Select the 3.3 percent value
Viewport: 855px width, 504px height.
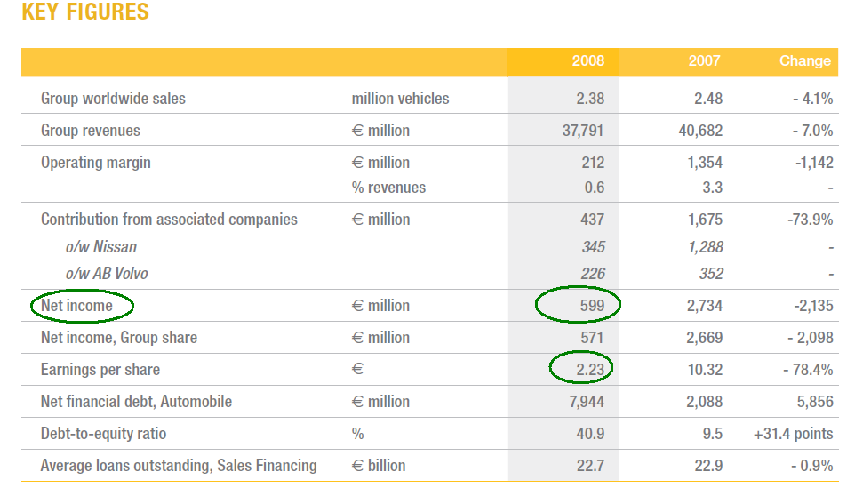point(713,187)
